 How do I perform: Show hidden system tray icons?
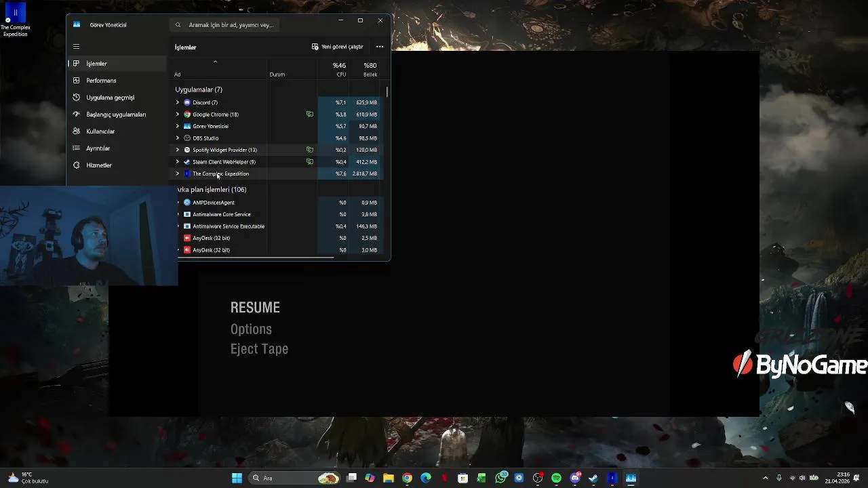pyautogui.click(x=766, y=478)
